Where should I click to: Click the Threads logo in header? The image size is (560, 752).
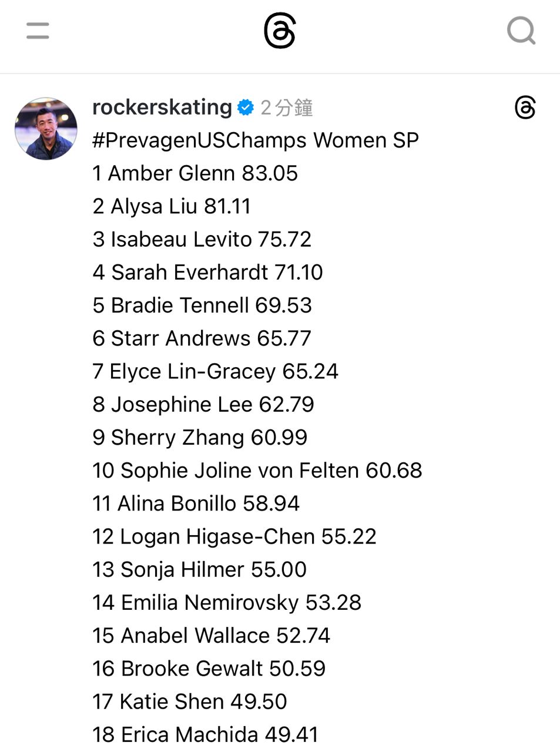280,31
